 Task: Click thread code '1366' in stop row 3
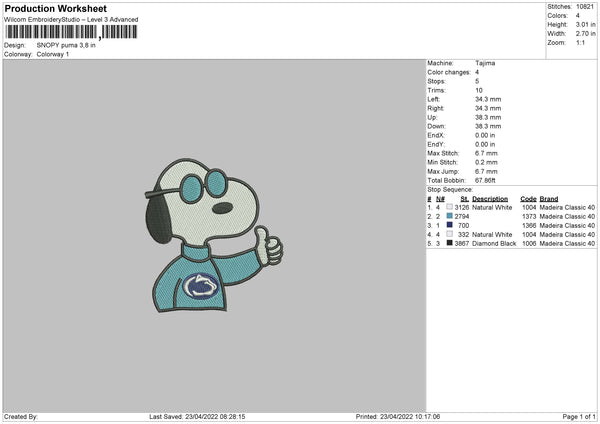[529, 225]
